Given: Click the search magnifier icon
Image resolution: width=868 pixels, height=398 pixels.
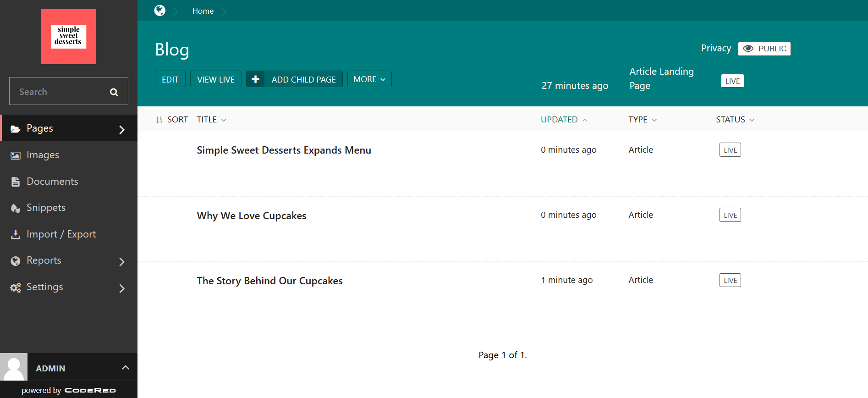Looking at the screenshot, I should 114,92.
